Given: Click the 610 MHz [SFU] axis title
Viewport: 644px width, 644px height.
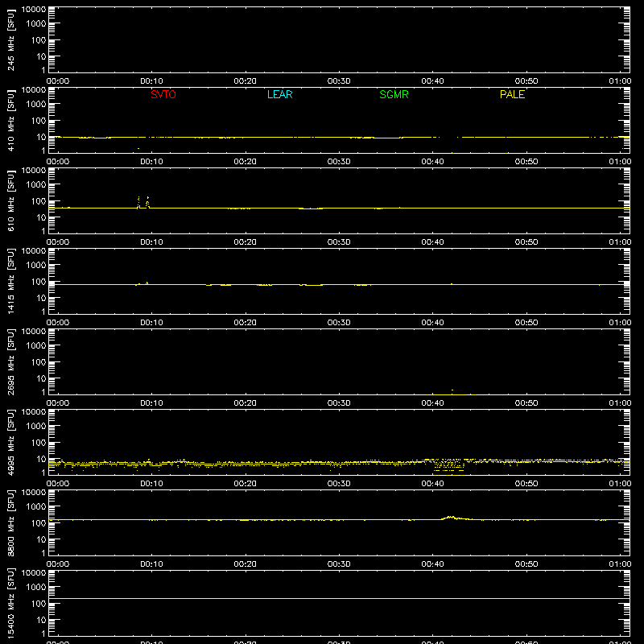Looking at the screenshot, I should [x=10, y=200].
